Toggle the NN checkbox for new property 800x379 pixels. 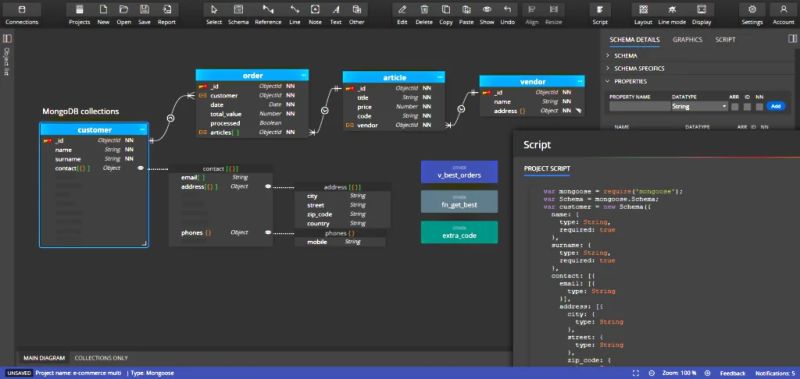tap(759, 107)
